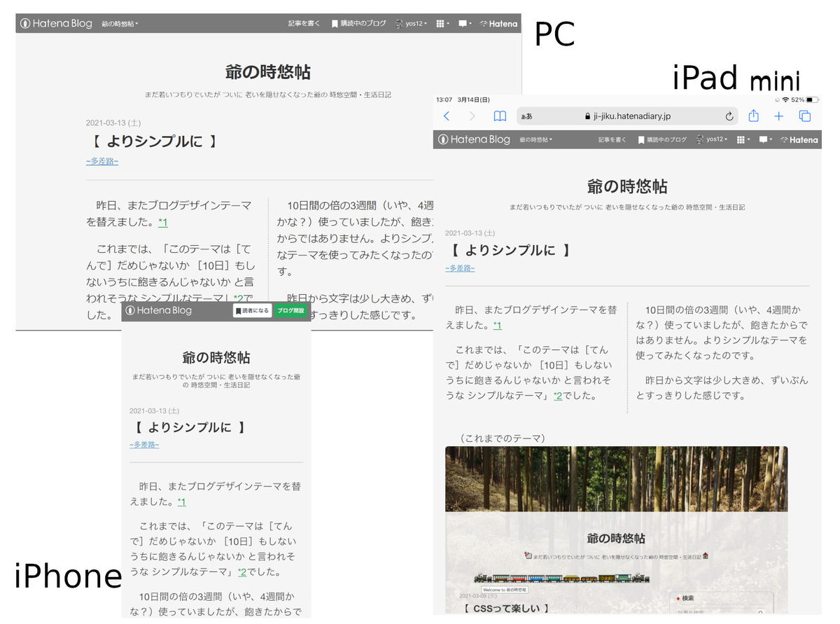Tap date 2021-03-13 in iPhone view

(154, 410)
